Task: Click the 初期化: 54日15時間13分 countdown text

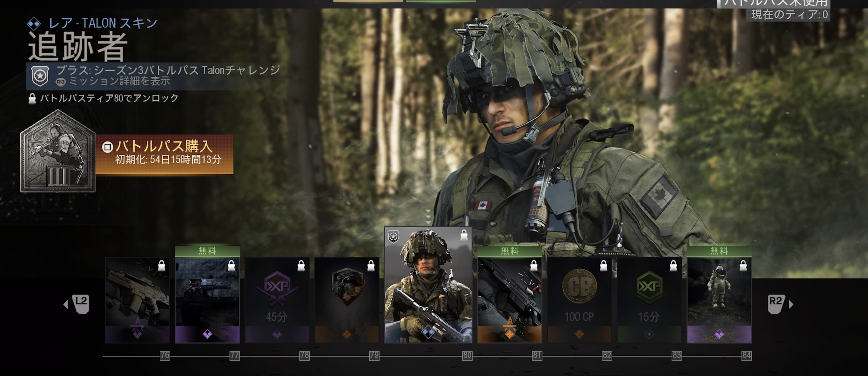Action: click(x=168, y=160)
